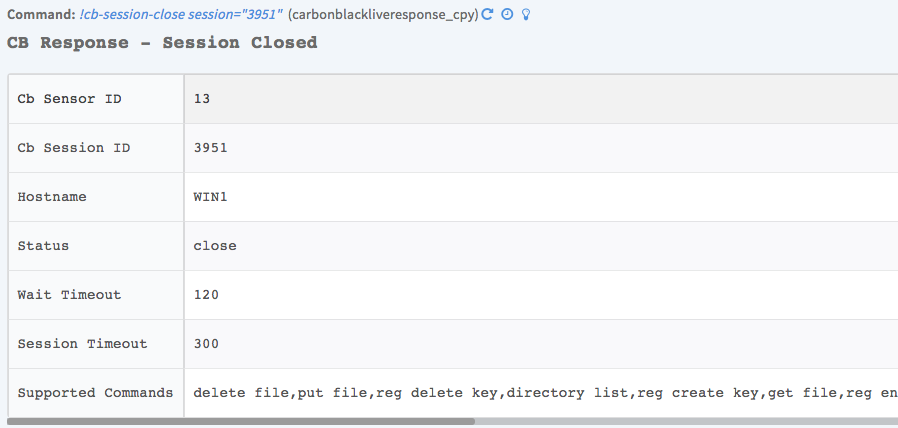Select the Wait Timeout row label
The image size is (898, 428).
coord(69,295)
